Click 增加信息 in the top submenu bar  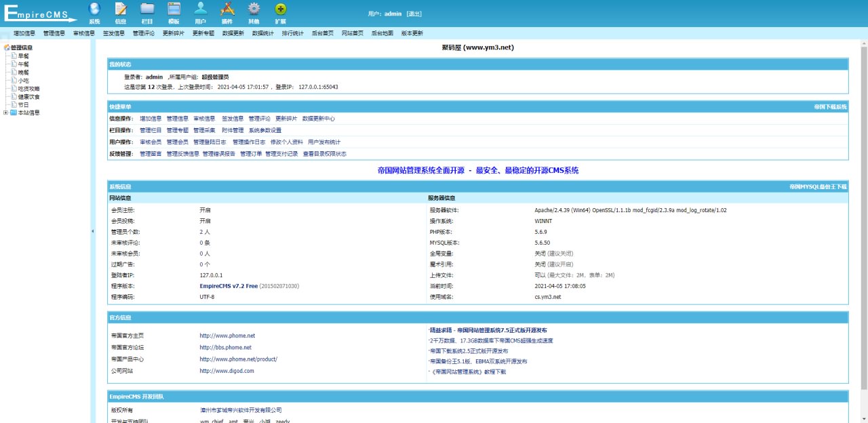pyautogui.click(x=24, y=33)
